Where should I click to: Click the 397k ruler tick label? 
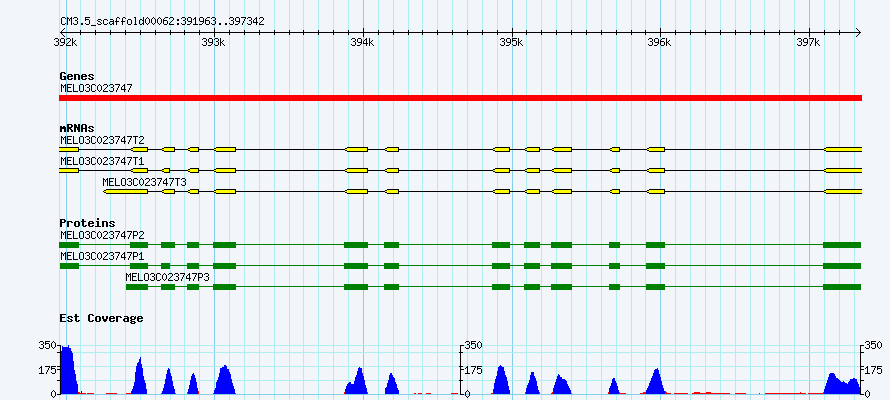click(808, 43)
